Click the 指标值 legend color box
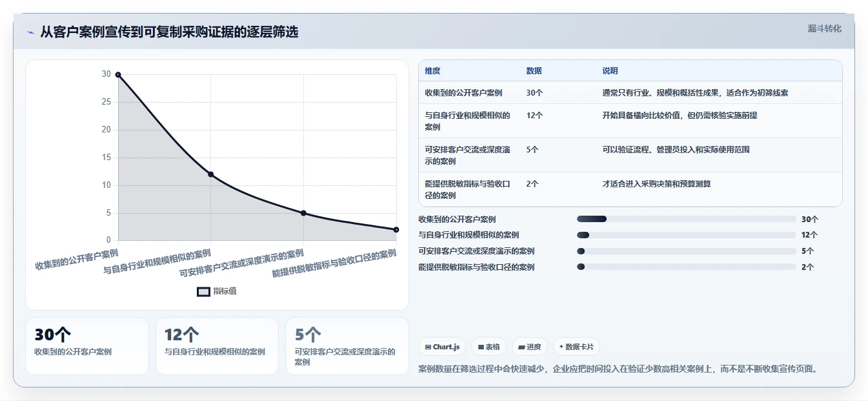The image size is (868, 401). 203,291
